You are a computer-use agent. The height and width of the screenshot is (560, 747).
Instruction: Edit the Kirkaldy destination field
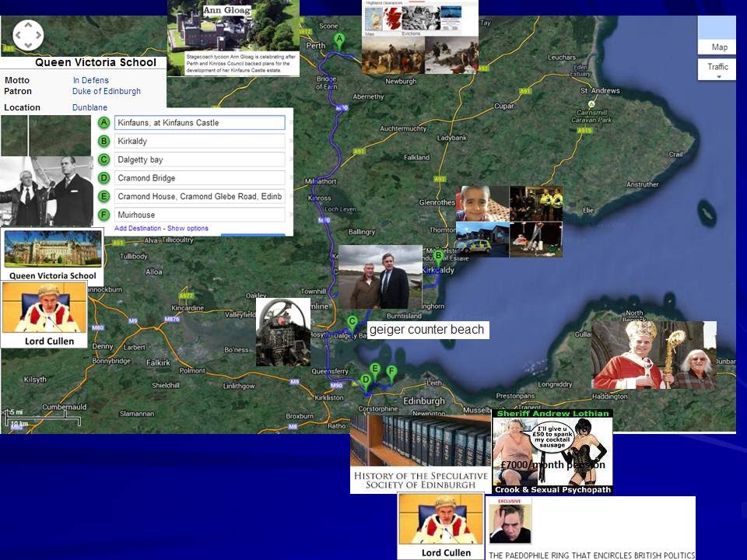[200, 141]
